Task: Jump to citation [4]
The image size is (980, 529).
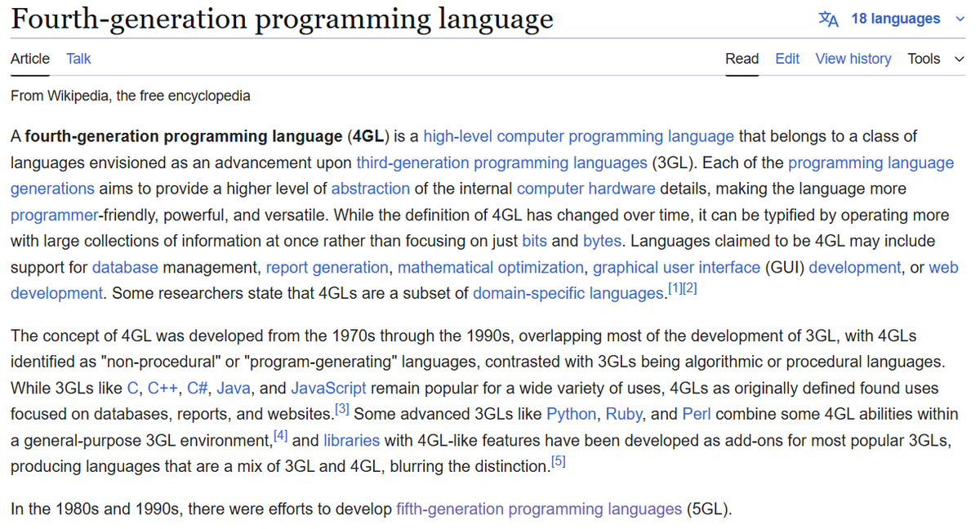Action: coord(280,436)
